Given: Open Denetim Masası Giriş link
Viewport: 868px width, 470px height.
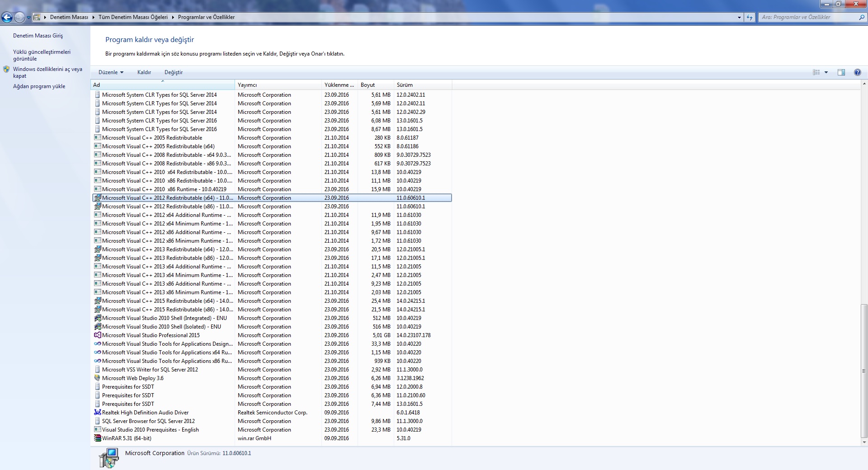Looking at the screenshot, I should click(x=38, y=36).
